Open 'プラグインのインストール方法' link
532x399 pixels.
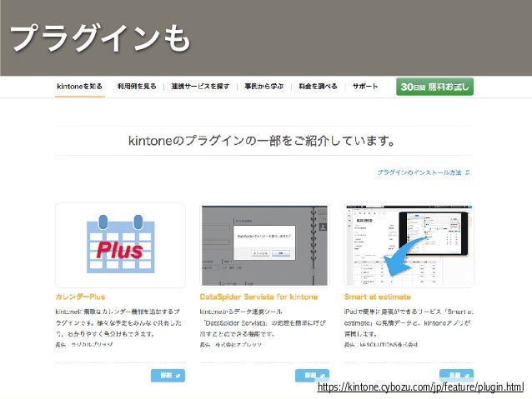[419, 172]
